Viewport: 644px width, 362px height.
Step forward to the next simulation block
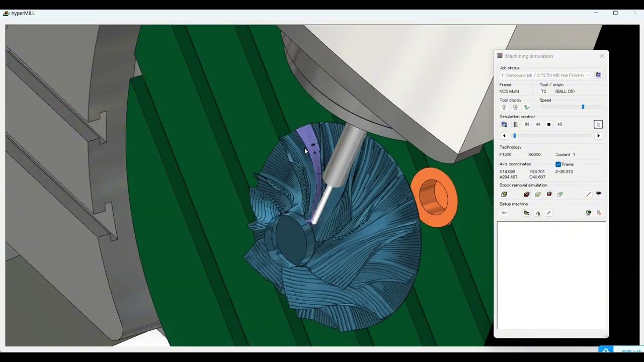coord(560,124)
